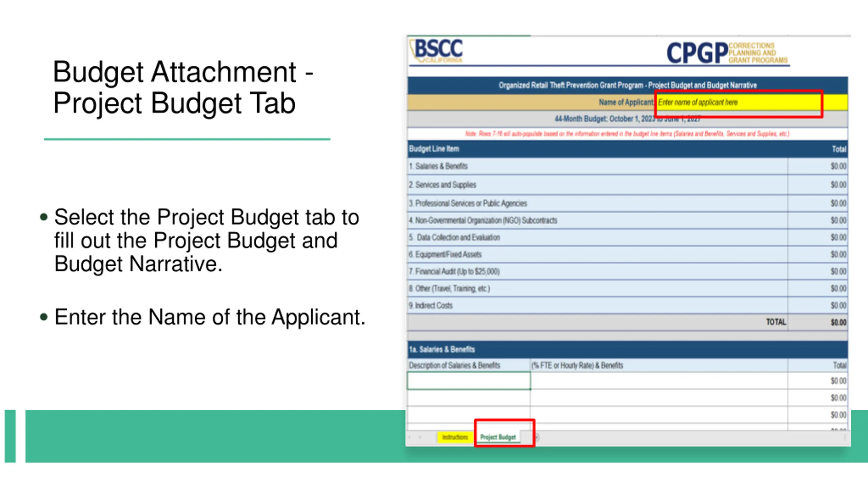The height and width of the screenshot is (488, 868).
Task: Click the '44-Month Budget' date range row
Action: (628, 119)
